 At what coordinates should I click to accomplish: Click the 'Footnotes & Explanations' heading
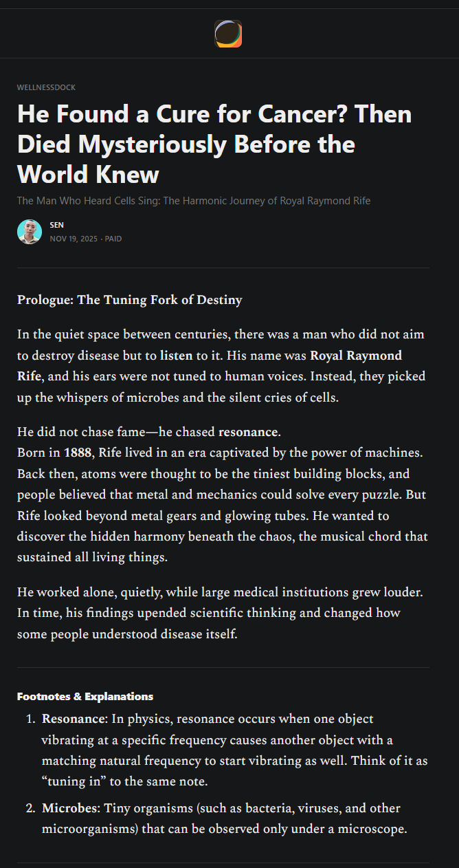85,697
